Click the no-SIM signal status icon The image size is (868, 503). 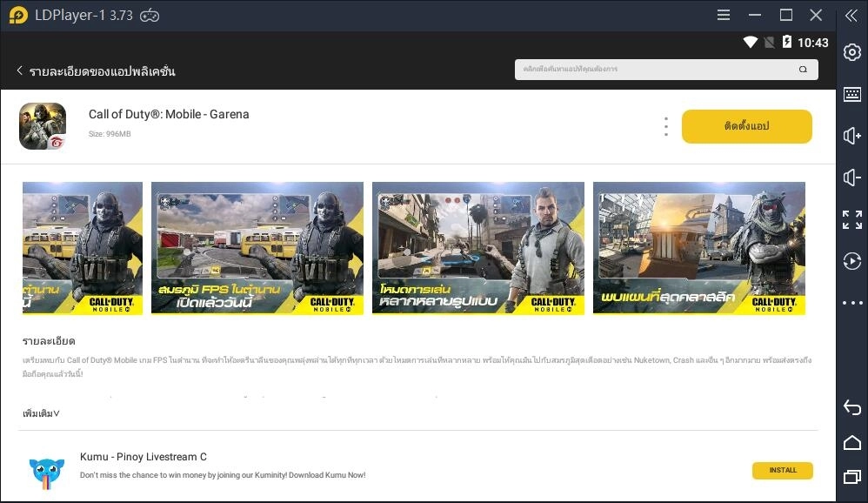tap(769, 42)
